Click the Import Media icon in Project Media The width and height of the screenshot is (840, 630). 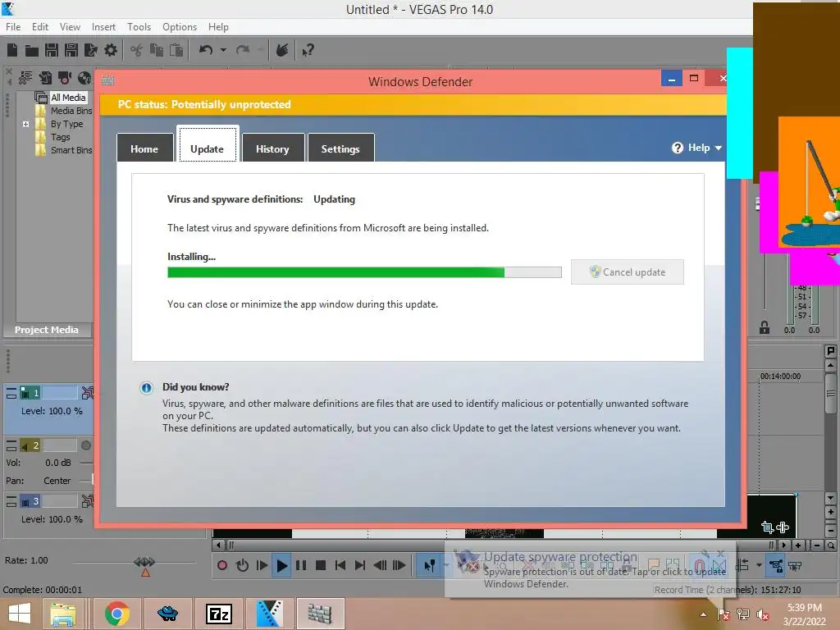46,78
